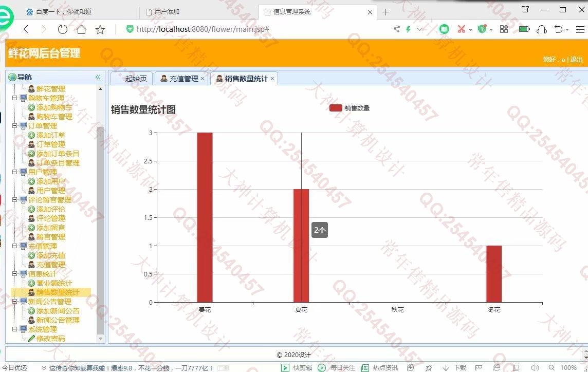Viewport: 588px width, 372px height.
Task: Click the skin shirt icon in the title bar
Action: (x=525, y=9)
